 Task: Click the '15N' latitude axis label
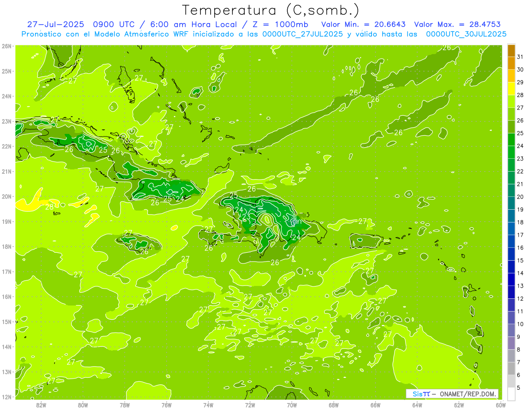pos(6,322)
